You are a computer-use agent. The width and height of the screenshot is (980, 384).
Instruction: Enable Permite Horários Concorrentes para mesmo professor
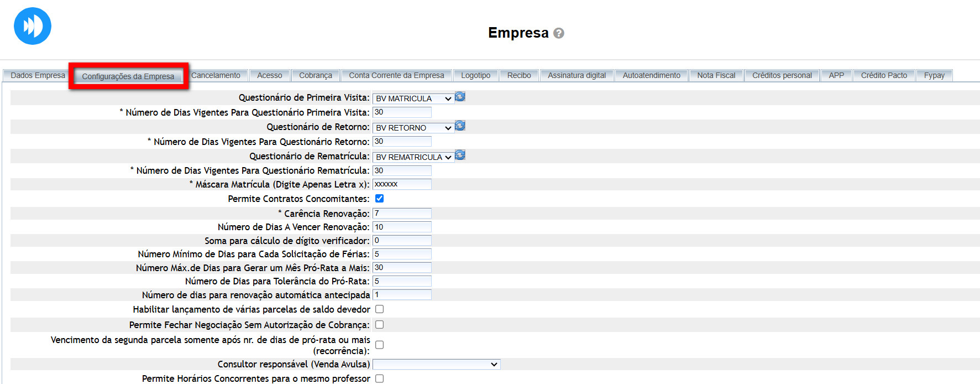click(x=379, y=378)
